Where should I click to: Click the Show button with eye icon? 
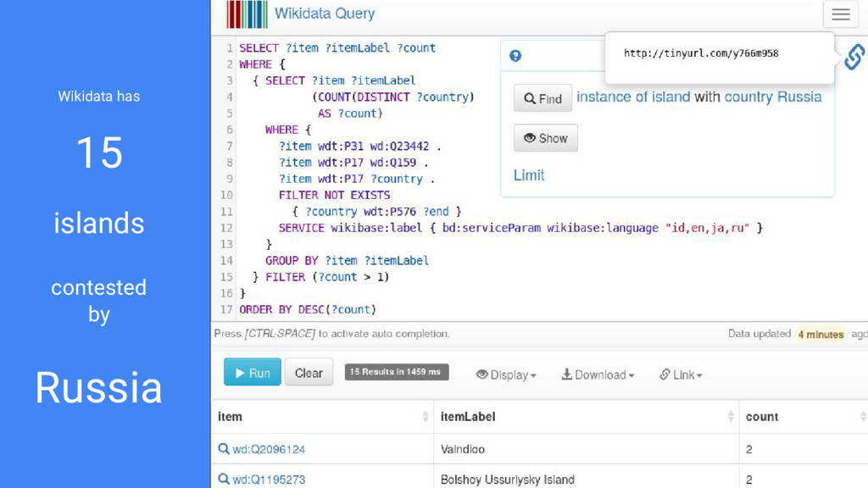point(545,138)
